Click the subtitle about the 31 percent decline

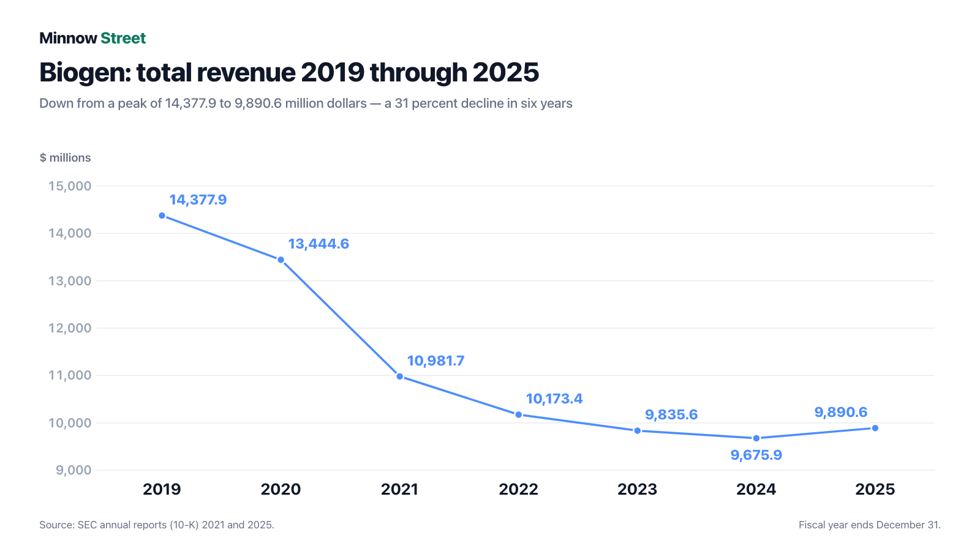[306, 103]
